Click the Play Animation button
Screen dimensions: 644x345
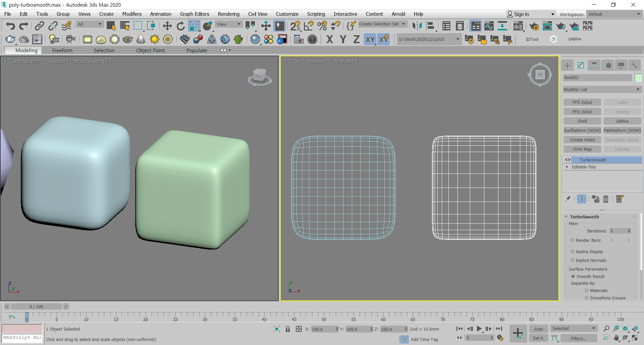coord(479,329)
